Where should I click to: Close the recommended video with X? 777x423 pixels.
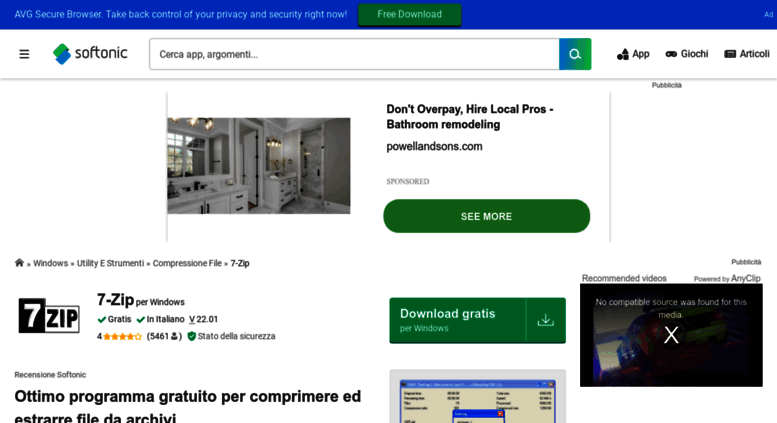[671, 335]
